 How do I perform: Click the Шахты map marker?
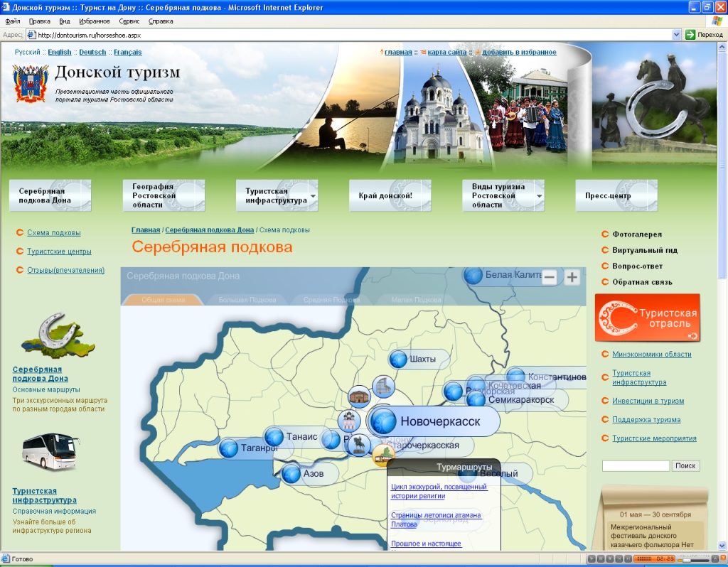point(398,359)
